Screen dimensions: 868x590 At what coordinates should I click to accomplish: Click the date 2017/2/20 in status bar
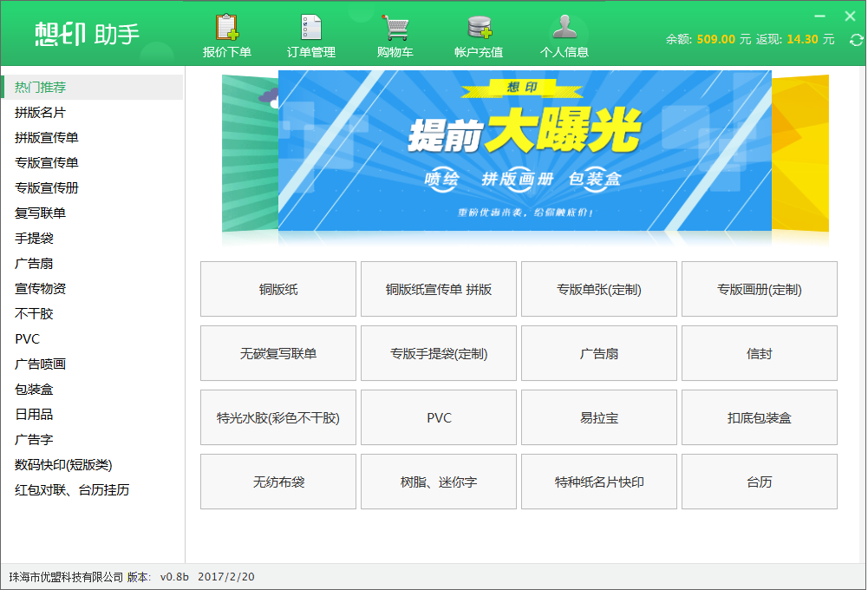(225, 577)
